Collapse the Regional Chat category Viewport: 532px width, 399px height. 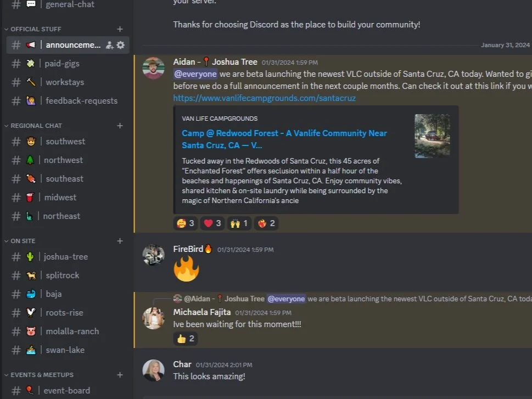(33, 126)
